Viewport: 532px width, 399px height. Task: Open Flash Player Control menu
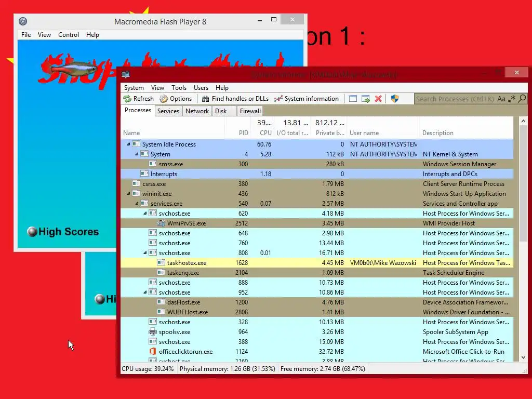coord(69,35)
